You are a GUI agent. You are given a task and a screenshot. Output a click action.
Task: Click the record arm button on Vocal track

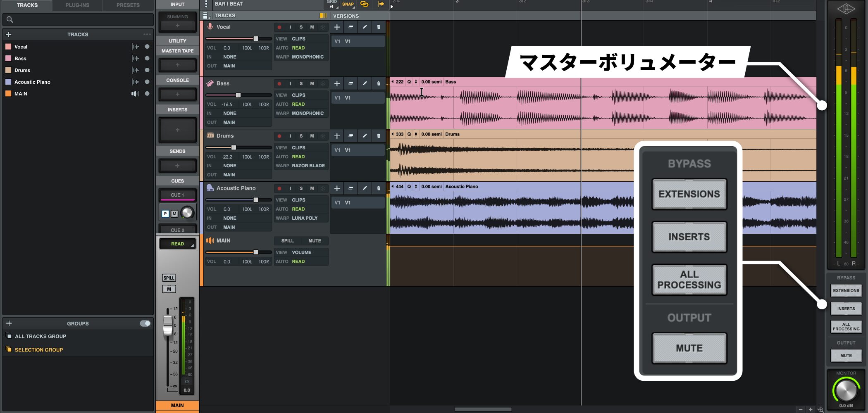279,27
